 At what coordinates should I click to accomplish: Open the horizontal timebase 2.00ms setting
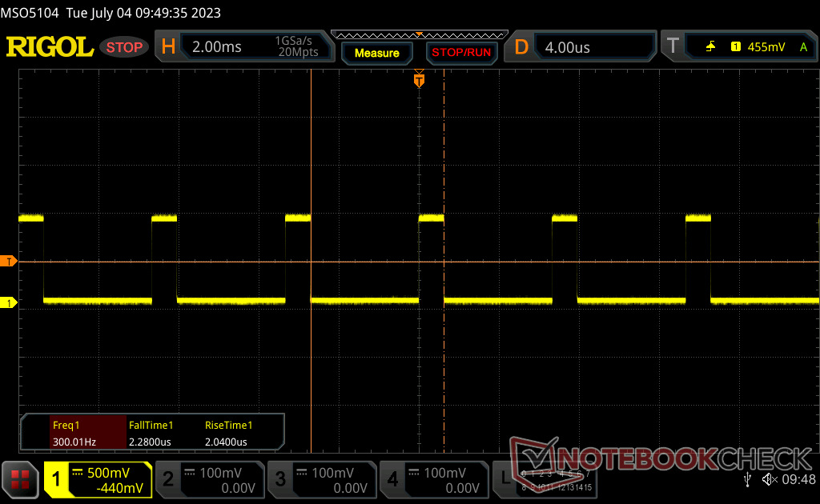244,47
